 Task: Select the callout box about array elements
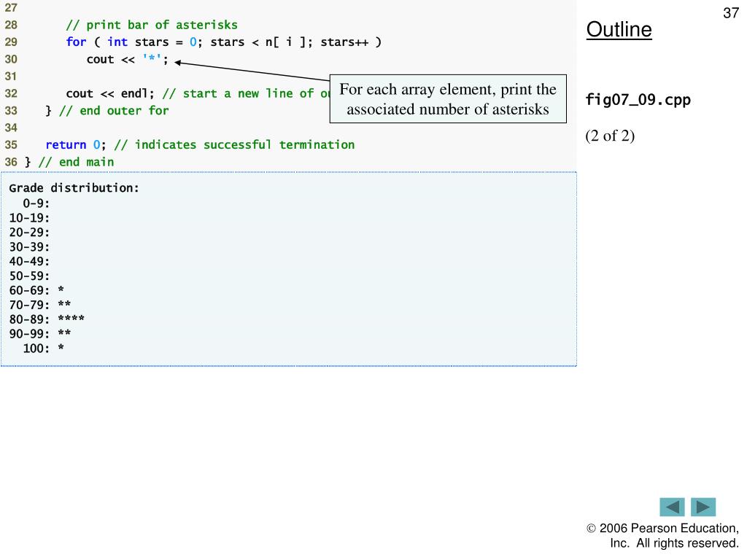[448, 99]
